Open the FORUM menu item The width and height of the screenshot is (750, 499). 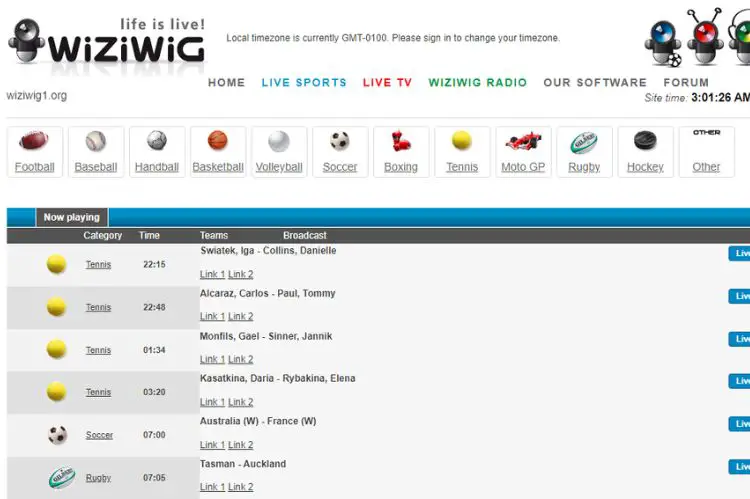685,82
